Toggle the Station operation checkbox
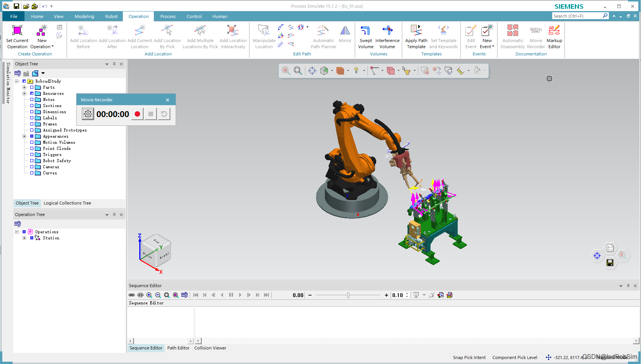This screenshot has width=641, height=364. 32,238
